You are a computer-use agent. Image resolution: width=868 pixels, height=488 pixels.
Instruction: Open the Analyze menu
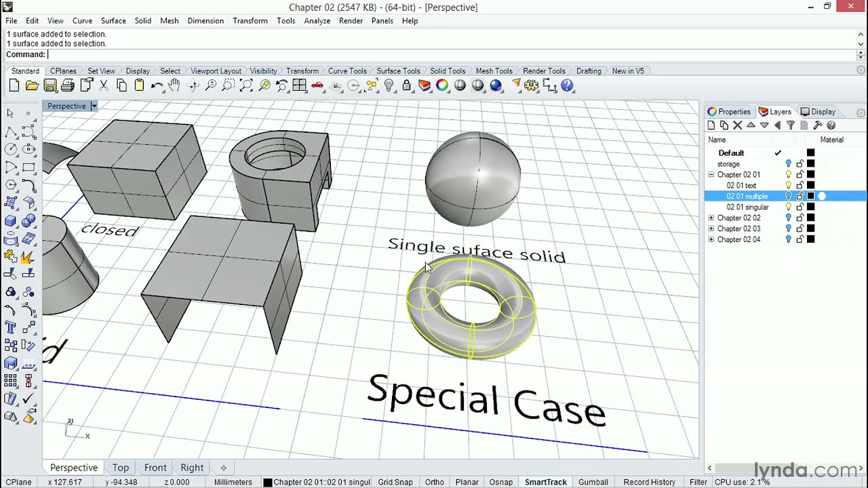[x=317, y=21]
